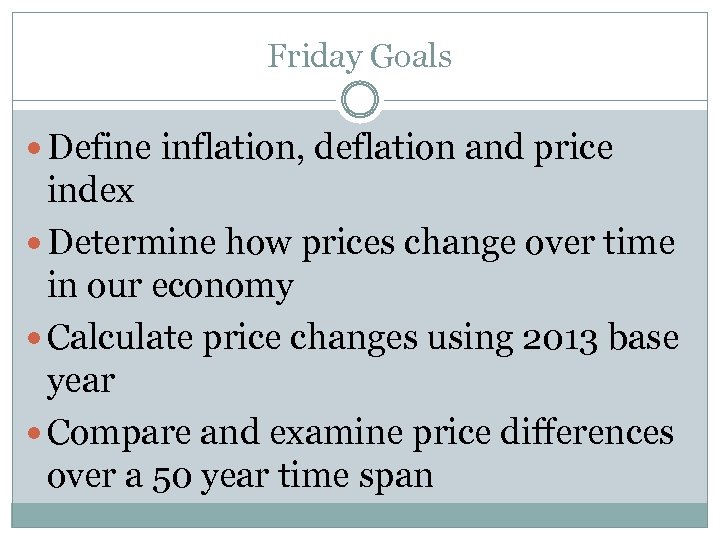Click the text "in our economy"
The width and height of the screenshot is (720, 540).
click(170, 287)
